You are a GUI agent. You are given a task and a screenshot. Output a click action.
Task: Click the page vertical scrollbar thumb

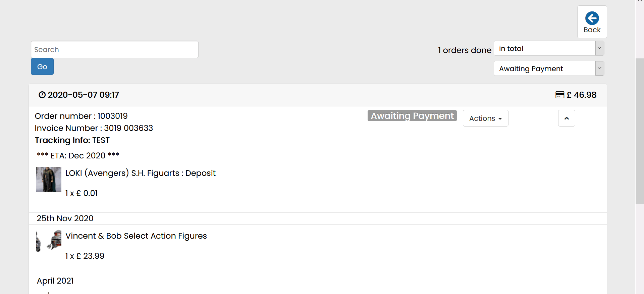[x=639, y=131]
